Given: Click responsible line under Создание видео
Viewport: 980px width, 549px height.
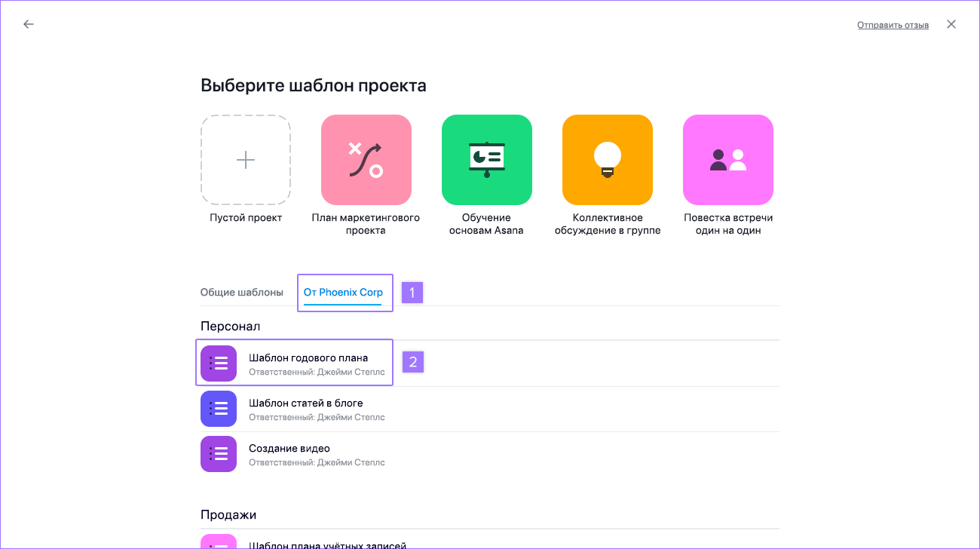Looking at the screenshot, I should click(317, 462).
